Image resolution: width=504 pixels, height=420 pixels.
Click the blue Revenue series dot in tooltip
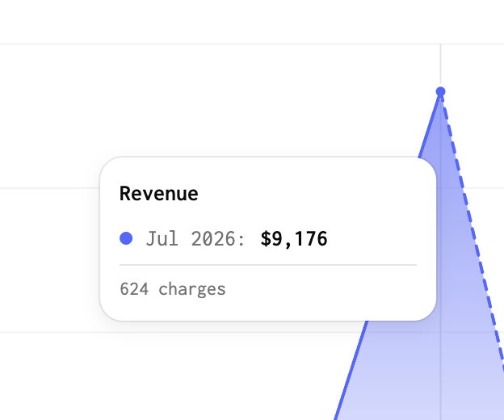(126, 238)
